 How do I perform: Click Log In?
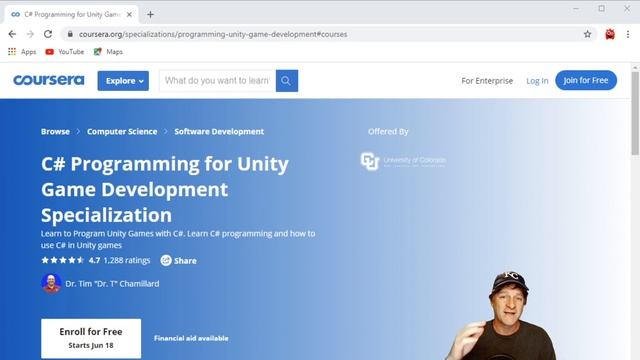pyautogui.click(x=537, y=81)
